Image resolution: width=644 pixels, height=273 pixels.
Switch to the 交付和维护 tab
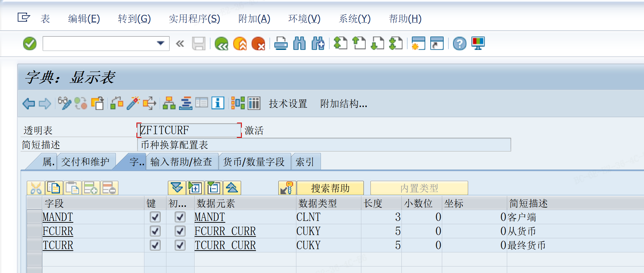point(86,162)
